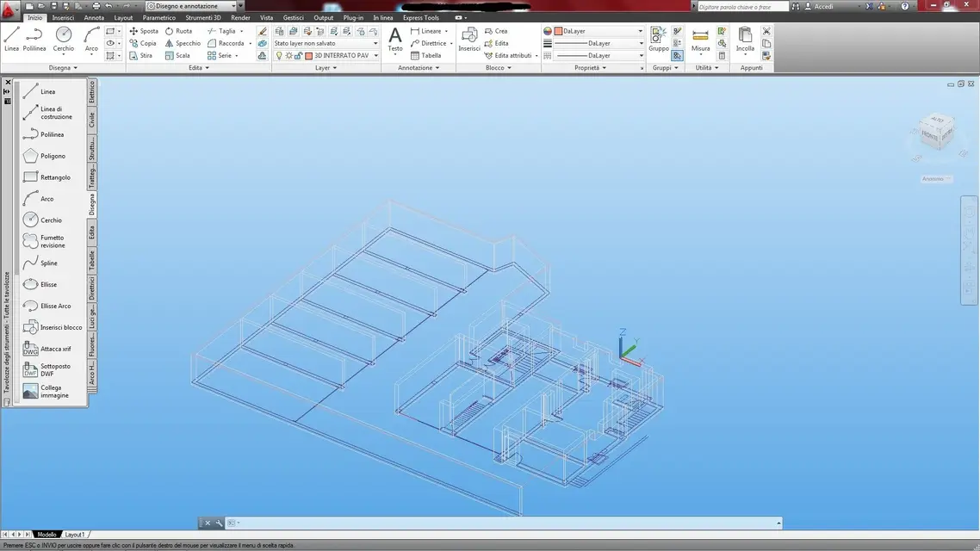Open the Express Tools ribbon tab
This screenshot has height=551, width=980.
tap(420, 17)
